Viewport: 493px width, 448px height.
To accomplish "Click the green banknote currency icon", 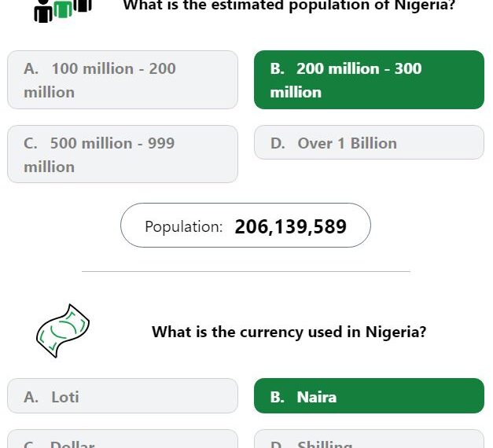I will tap(63, 331).
